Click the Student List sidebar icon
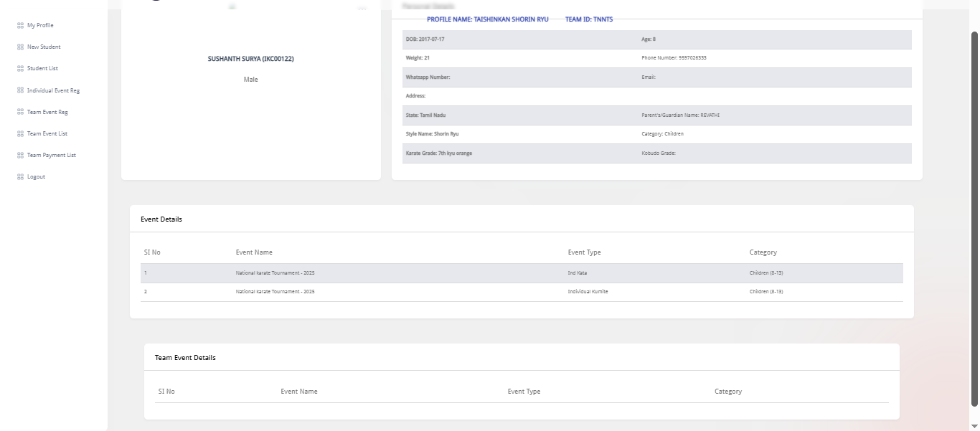 [x=20, y=69]
